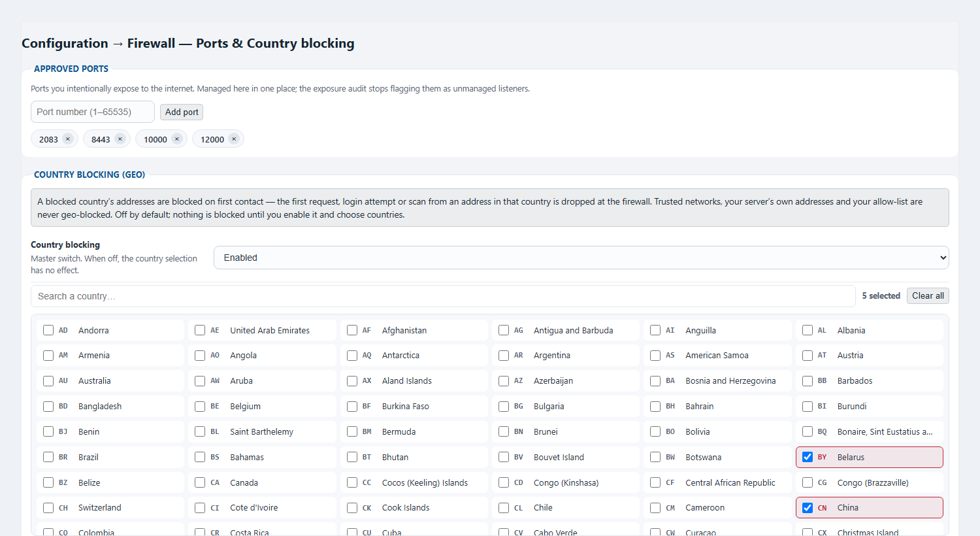Enable blocking for Antigua and Barbuda
The width and height of the screenshot is (980, 536).
(504, 330)
